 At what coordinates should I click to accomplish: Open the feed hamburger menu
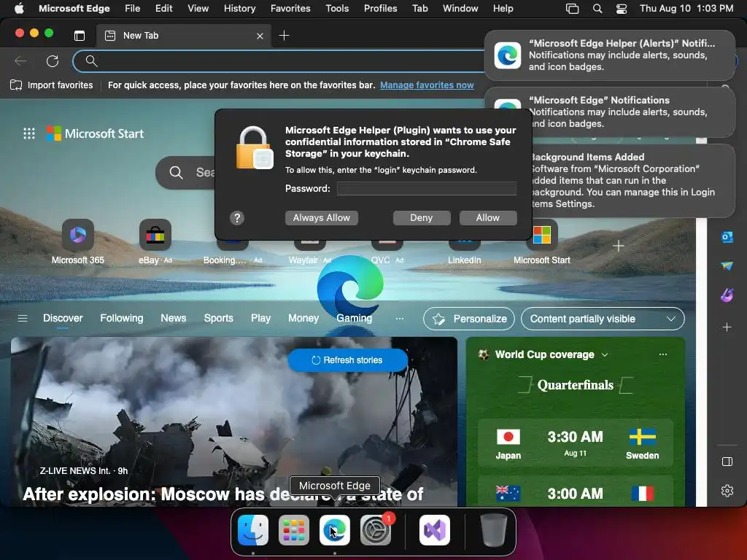23,318
